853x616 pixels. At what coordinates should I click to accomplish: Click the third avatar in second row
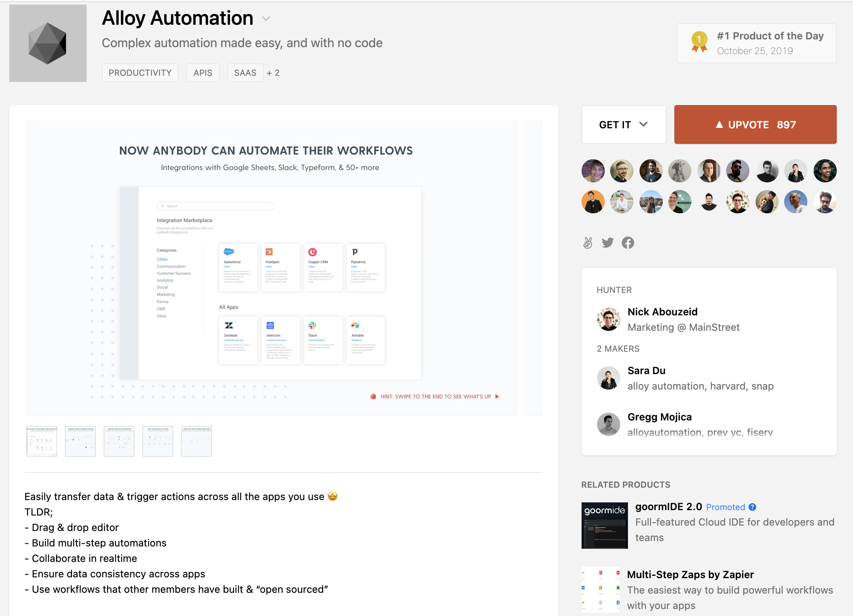click(x=651, y=202)
